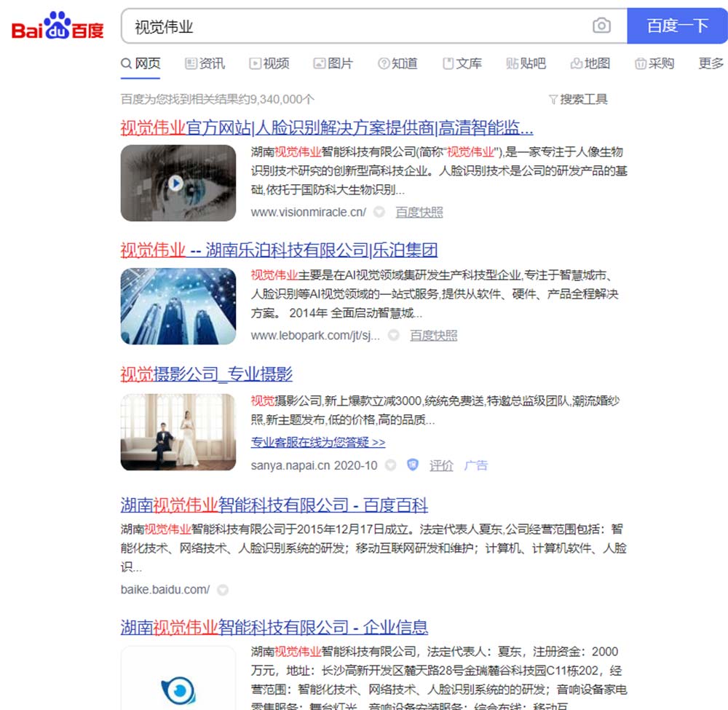
Task: Click the blue shield verification icon
Action: click(x=413, y=465)
